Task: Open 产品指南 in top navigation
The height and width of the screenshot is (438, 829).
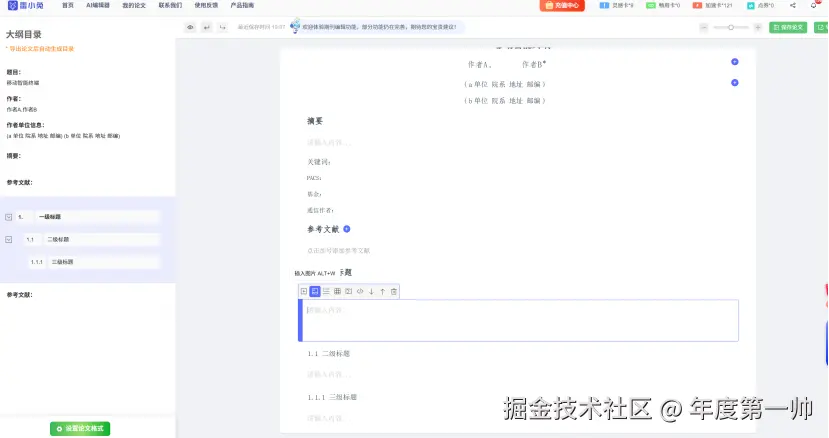Action: click(242, 5)
